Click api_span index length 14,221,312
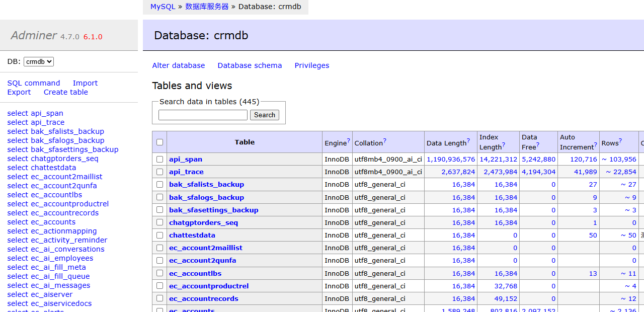Screen dimensions: 644x312 498,159
